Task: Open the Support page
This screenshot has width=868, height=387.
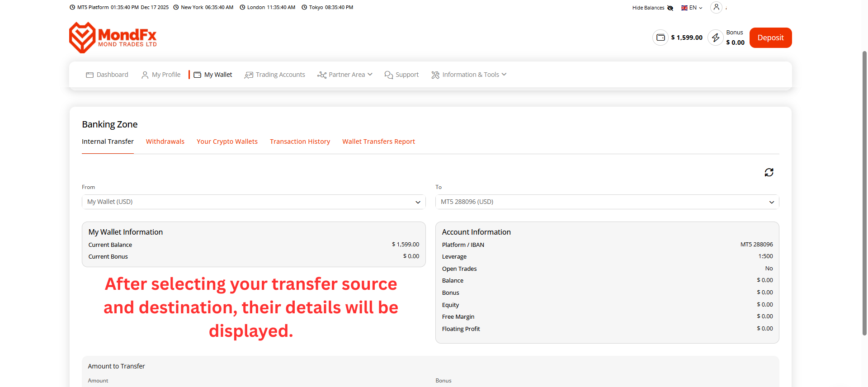Action: click(x=401, y=75)
